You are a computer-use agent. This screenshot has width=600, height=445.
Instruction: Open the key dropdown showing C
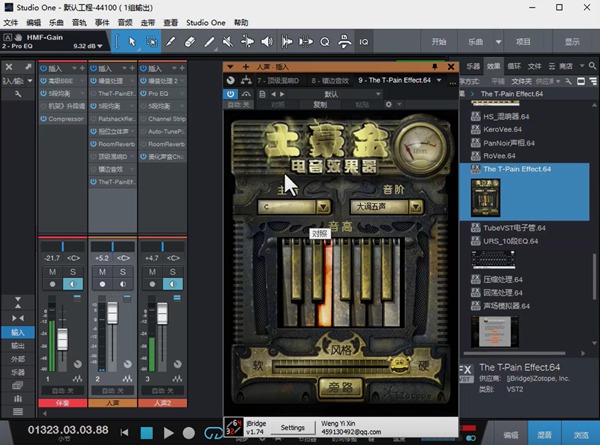coord(323,207)
